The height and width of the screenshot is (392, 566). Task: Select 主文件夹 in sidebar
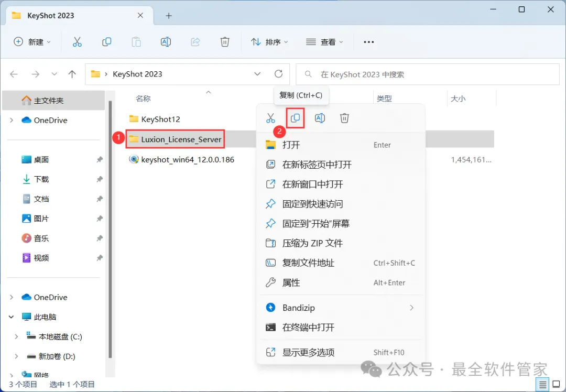tap(53, 100)
